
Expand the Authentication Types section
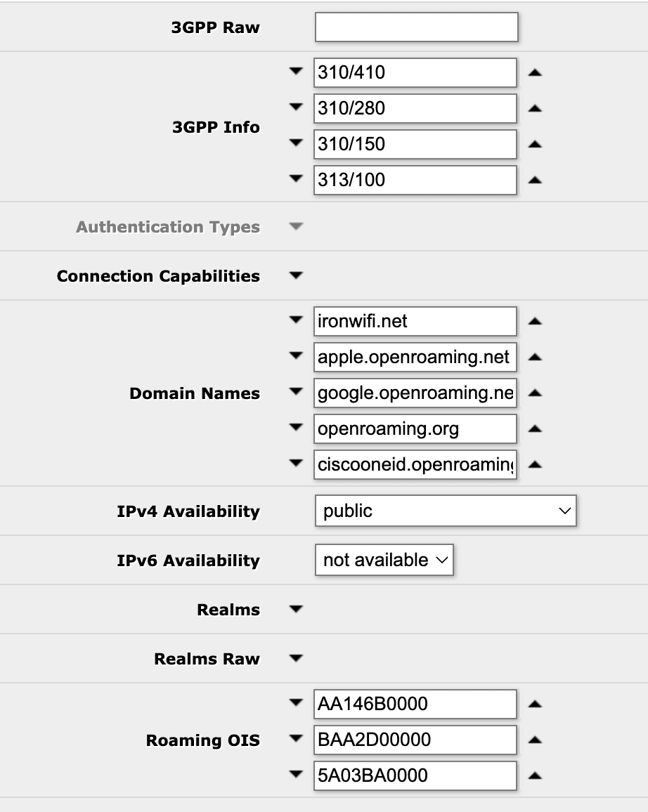(296, 226)
